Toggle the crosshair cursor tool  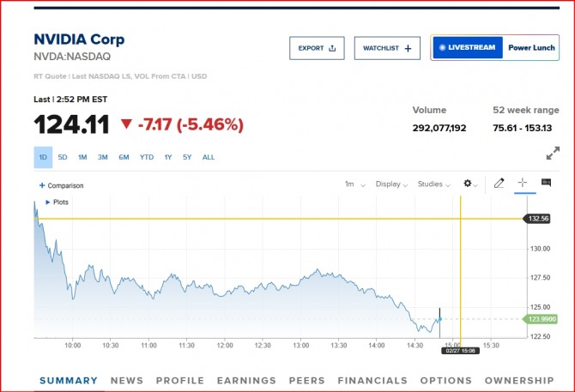coord(522,184)
